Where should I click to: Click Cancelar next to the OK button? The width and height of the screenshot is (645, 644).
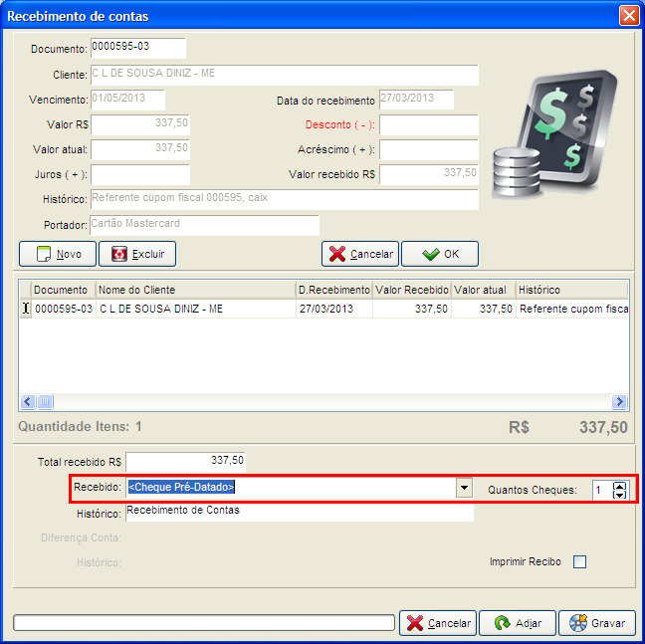[x=359, y=254]
